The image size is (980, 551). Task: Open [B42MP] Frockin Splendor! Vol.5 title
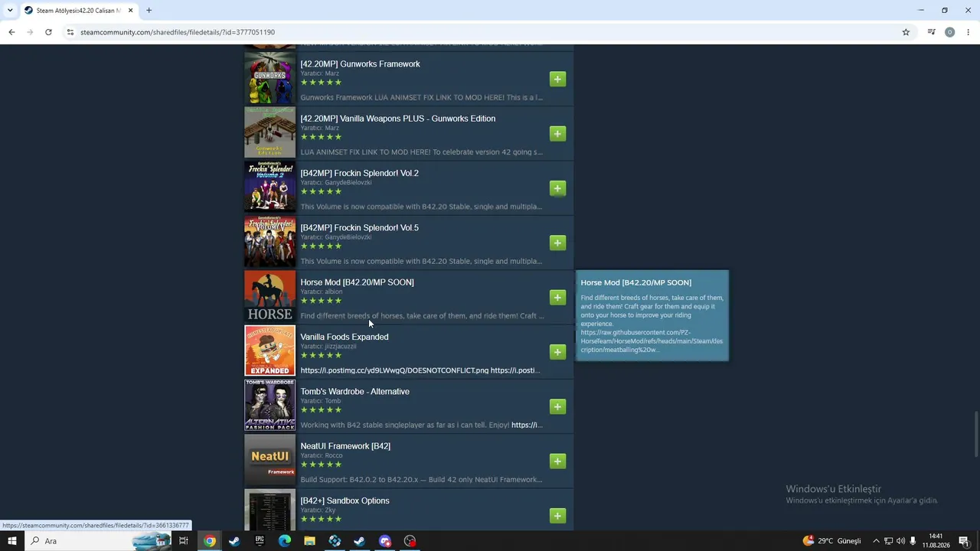tap(359, 227)
